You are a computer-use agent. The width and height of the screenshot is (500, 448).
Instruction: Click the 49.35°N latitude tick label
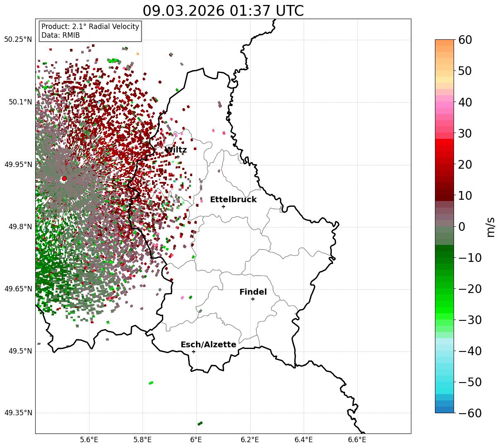[x=18, y=413]
